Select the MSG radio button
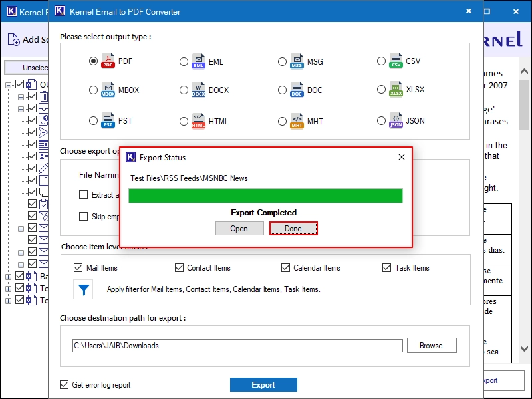 (282, 61)
